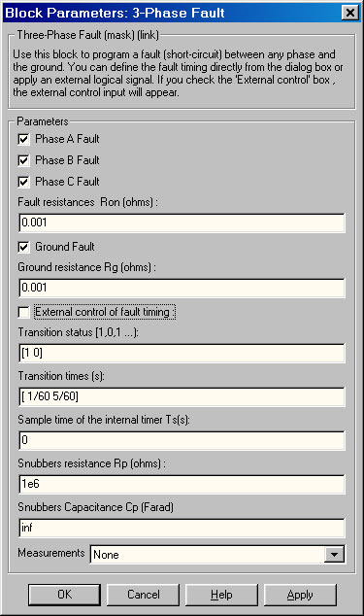Image resolution: width=364 pixels, height=616 pixels.
Task: Click the Cancel button
Action: tap(143, 595)
